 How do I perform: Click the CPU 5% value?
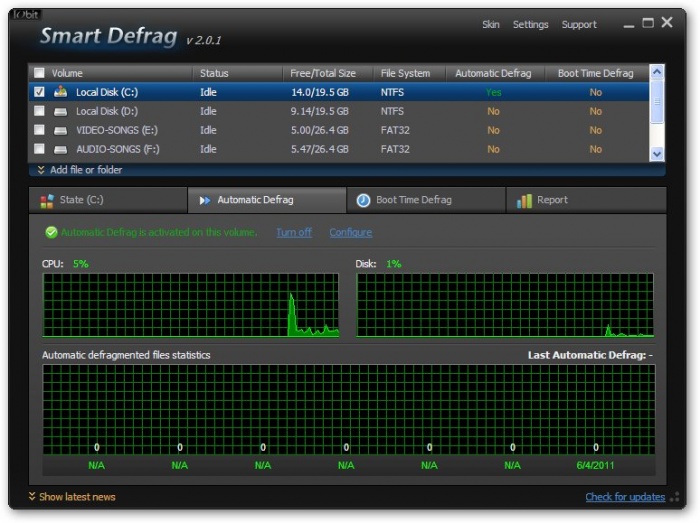(x=81, y=264)
